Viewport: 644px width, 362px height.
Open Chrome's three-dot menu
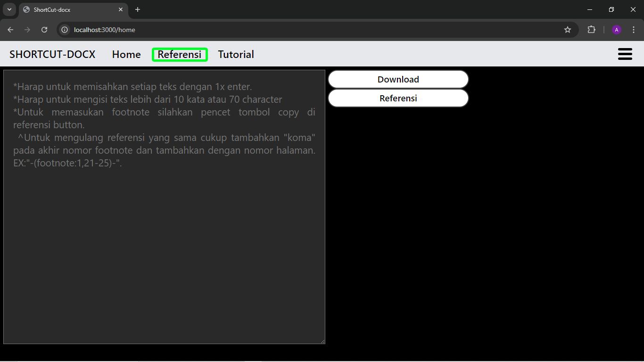point(634,30)
